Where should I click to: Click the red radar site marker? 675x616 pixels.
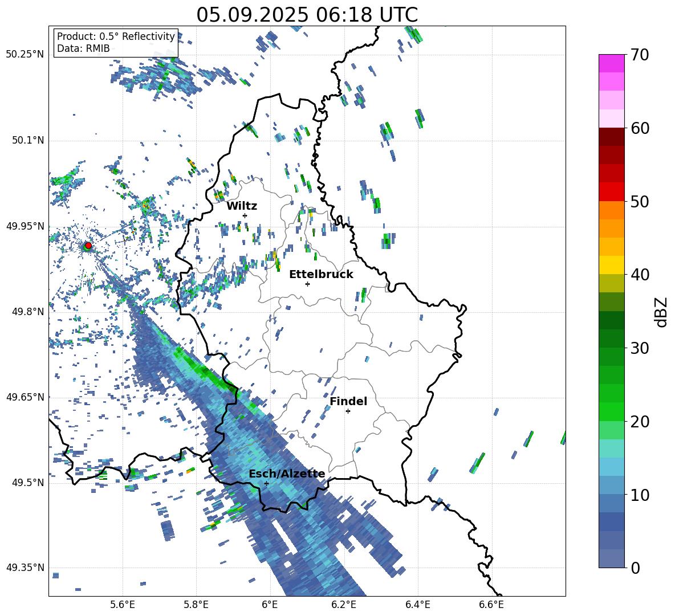(x=88, y=246)
